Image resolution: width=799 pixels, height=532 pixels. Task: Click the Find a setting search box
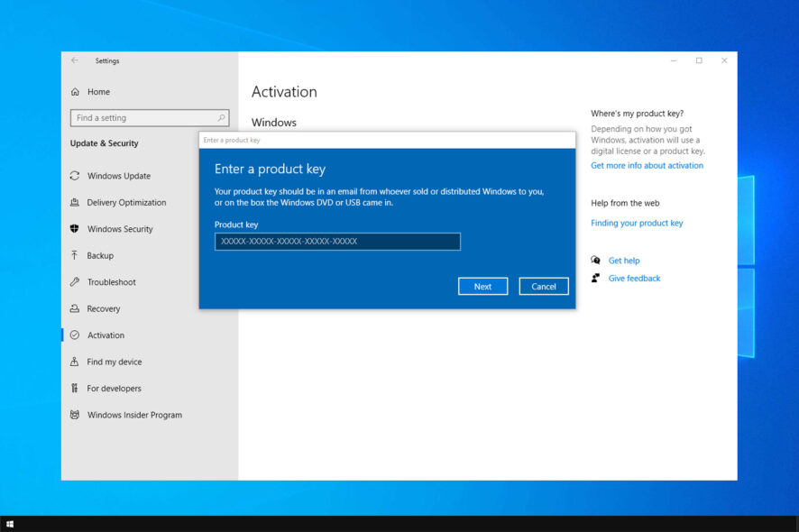click(150, 118)
